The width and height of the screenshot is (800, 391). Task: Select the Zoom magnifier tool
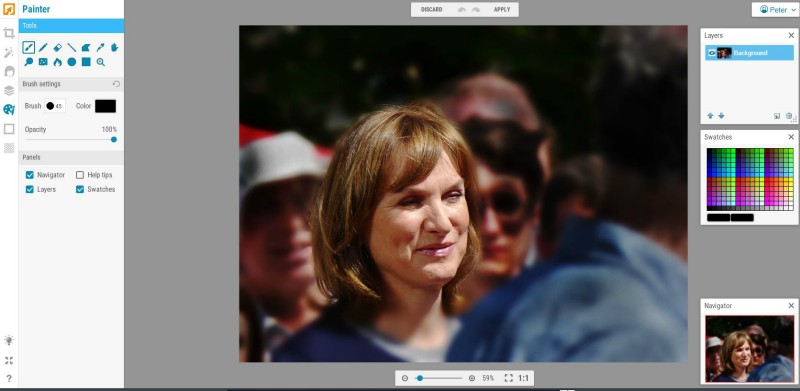[101, 62]
